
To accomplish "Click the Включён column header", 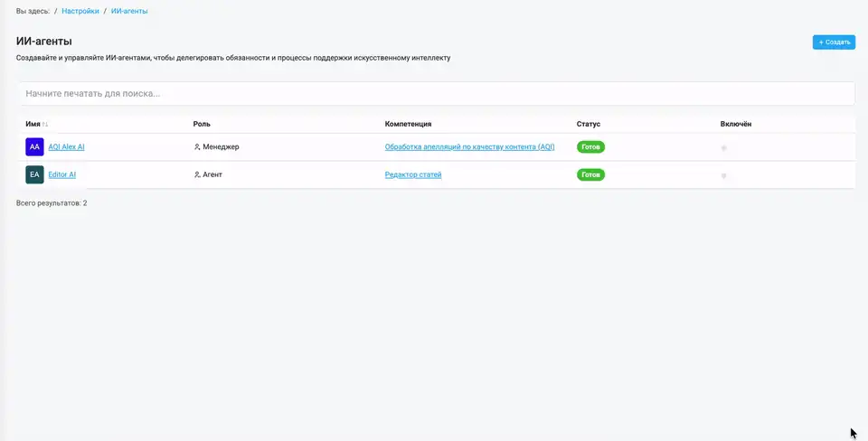I will pos(736,124).
